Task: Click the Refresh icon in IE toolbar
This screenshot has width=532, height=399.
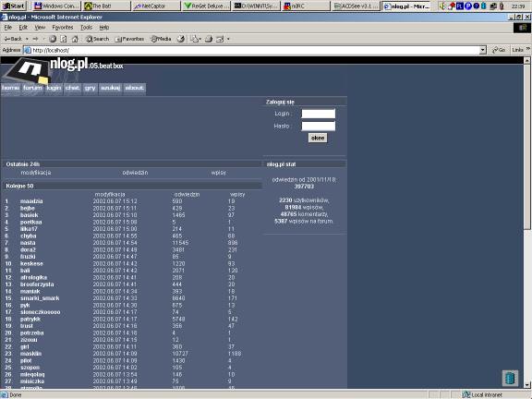Action: pyautogui.click(x=64, y=39)
